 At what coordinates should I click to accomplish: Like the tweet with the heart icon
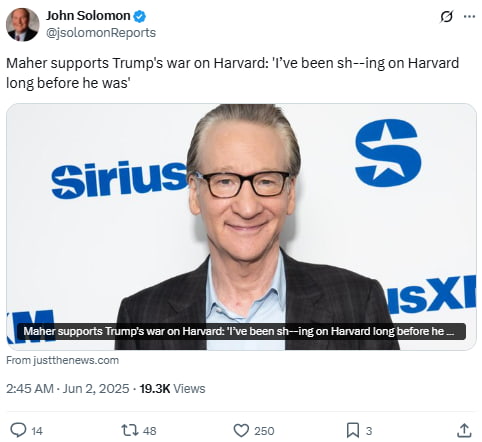(241, 430)
